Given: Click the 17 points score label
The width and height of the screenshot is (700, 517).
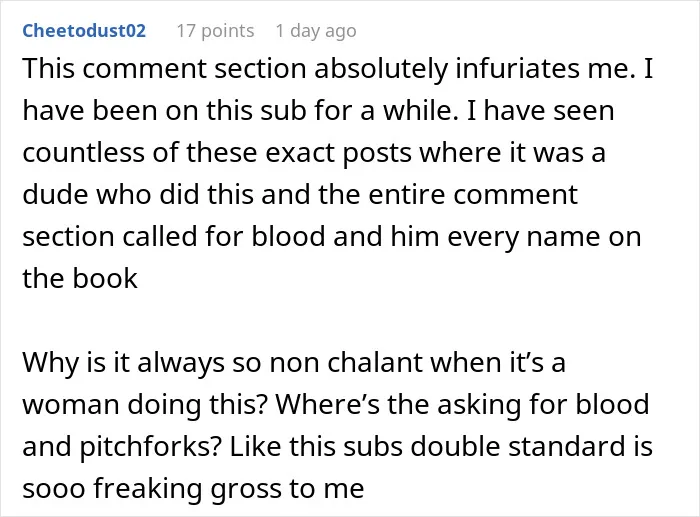Looking at the screenshot, I should (215, 31).
